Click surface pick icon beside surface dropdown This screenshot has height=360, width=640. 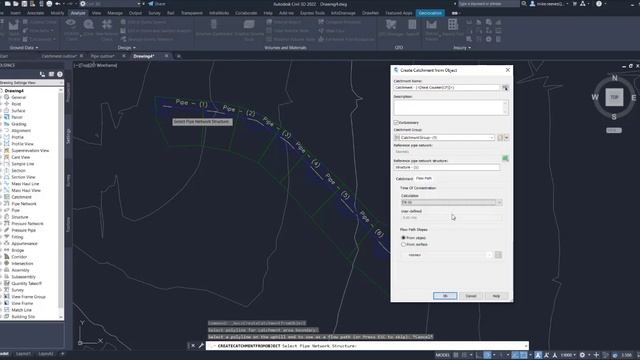pos(498,255)
